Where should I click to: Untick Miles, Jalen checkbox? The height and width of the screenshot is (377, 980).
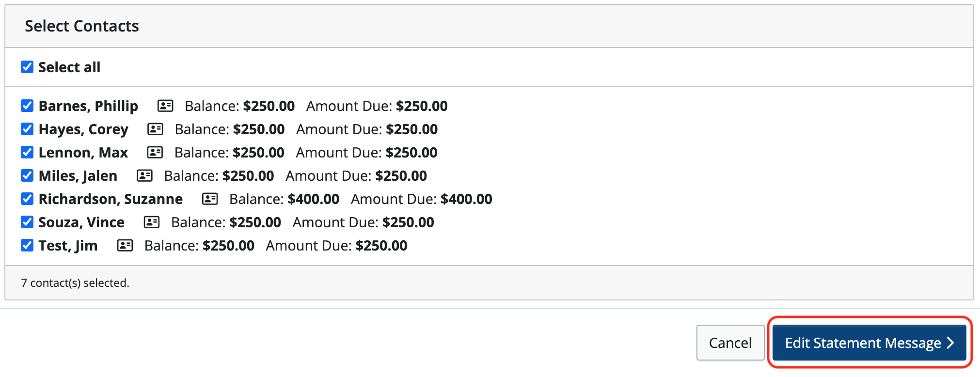click(x=27, y=175)
